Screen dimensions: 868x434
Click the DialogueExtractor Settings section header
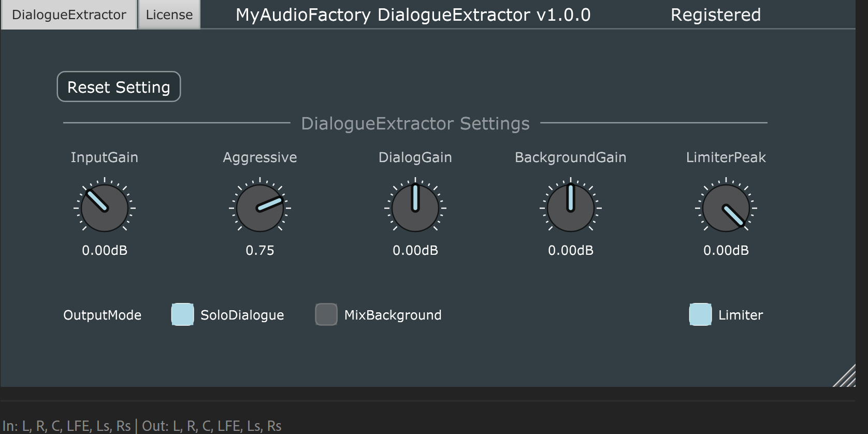click(415, 123)
